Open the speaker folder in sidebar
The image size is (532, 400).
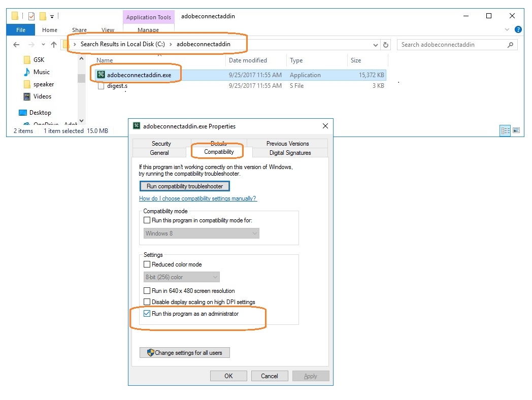pos(39,84)
